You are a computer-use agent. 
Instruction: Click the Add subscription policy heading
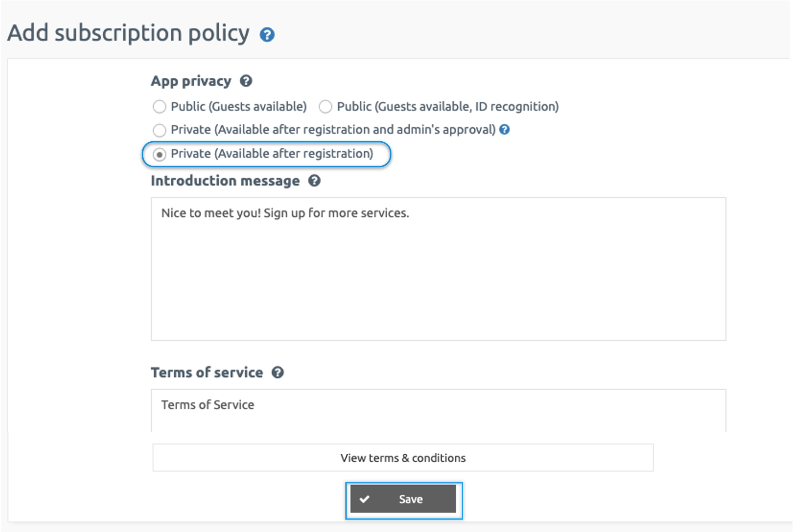[x=128, y=33]
